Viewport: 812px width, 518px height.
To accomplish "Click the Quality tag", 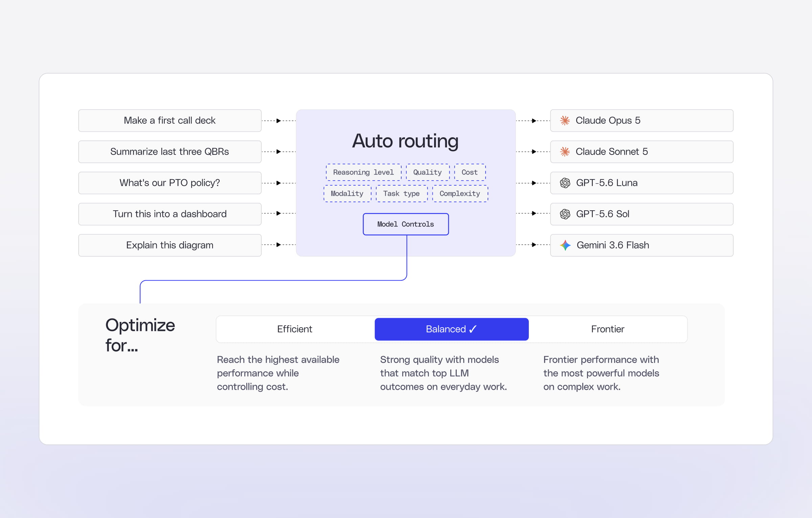I will (427, 172).
